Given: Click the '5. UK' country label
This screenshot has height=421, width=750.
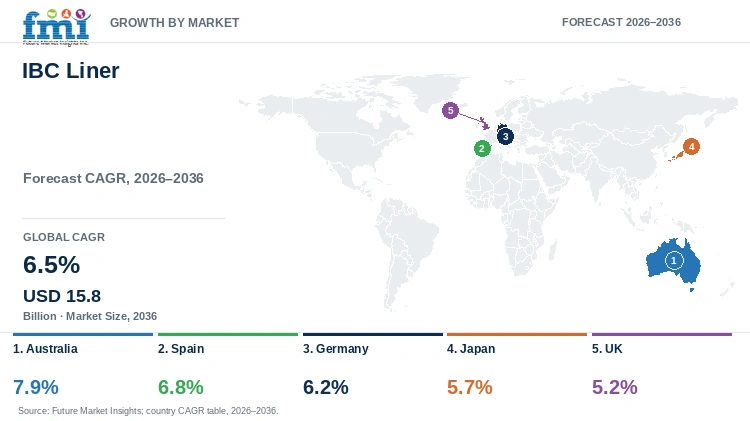Looking at the screenshot, I should 607,349.
